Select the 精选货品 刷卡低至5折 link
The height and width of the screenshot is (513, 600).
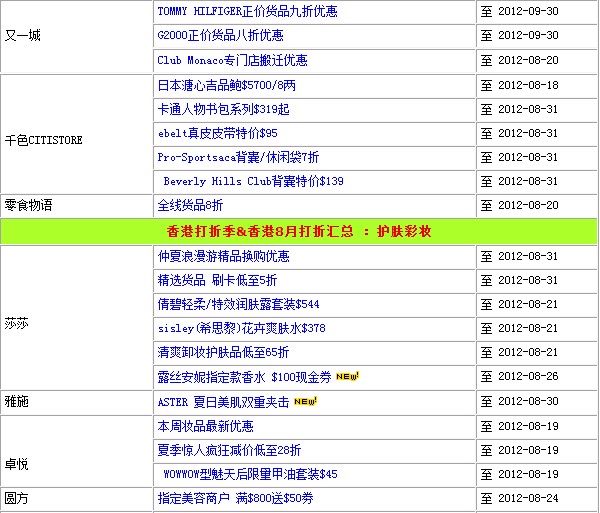[x=217, y=281]
